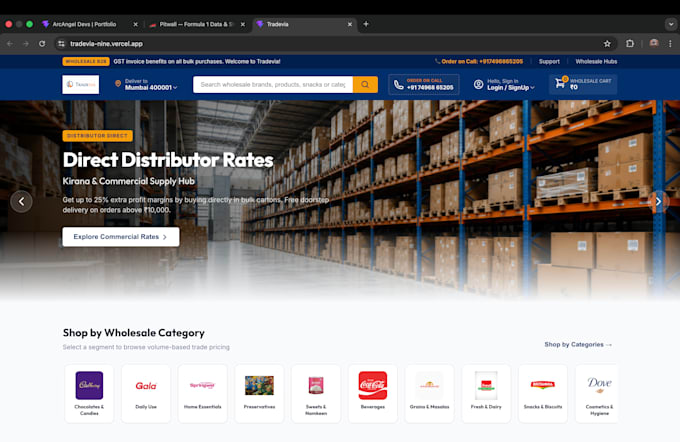
Task: Click the browser forward arrow
Action: click(26, 44)
